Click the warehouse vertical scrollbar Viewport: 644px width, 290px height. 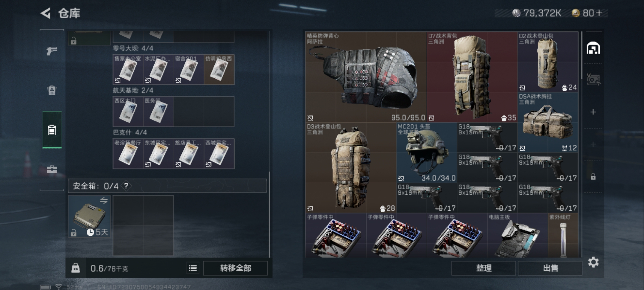(581, 55)
